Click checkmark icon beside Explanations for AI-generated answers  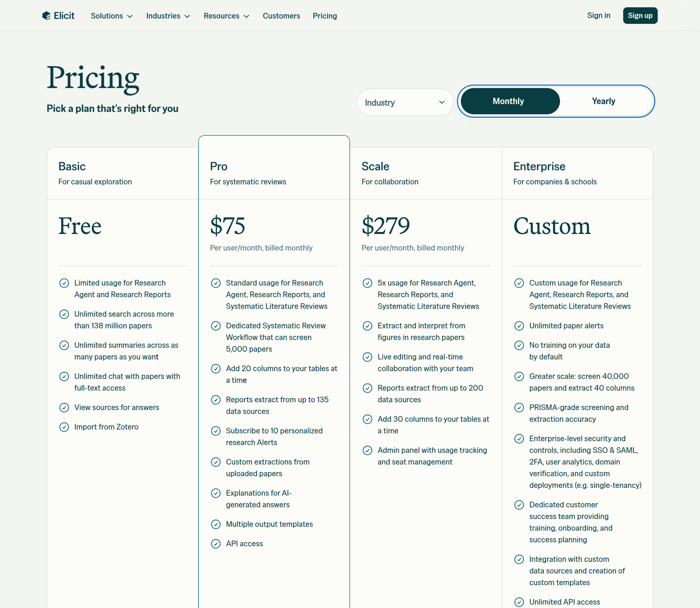pyautogui.click(x=215, y=493)
